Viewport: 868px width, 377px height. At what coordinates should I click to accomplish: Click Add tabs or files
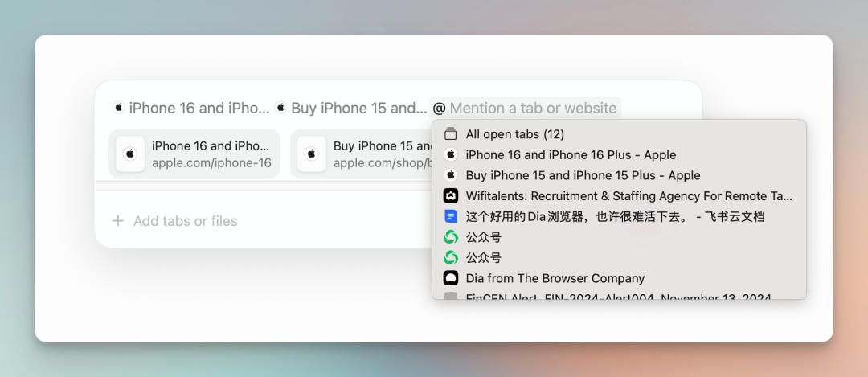tap(185, 221)
